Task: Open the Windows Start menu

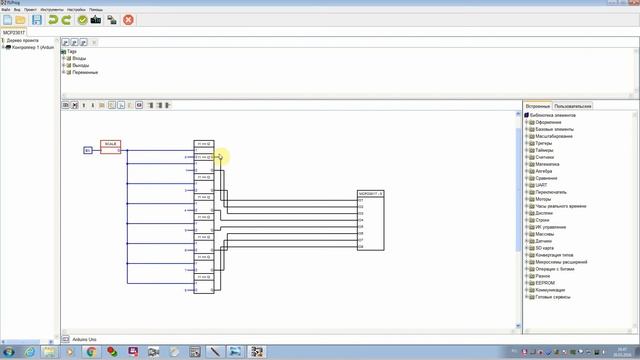Action: pyautogui.click(x=9, y=352)
